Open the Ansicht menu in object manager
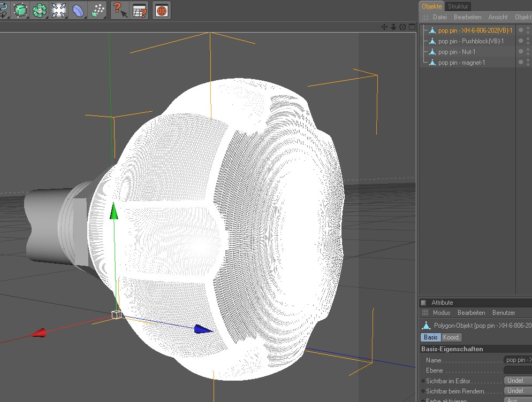Image resolution: width=532 pixels, height=402 pixels. (498, 17)
